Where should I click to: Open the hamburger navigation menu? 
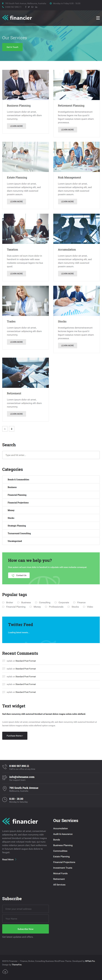(98, 18)
